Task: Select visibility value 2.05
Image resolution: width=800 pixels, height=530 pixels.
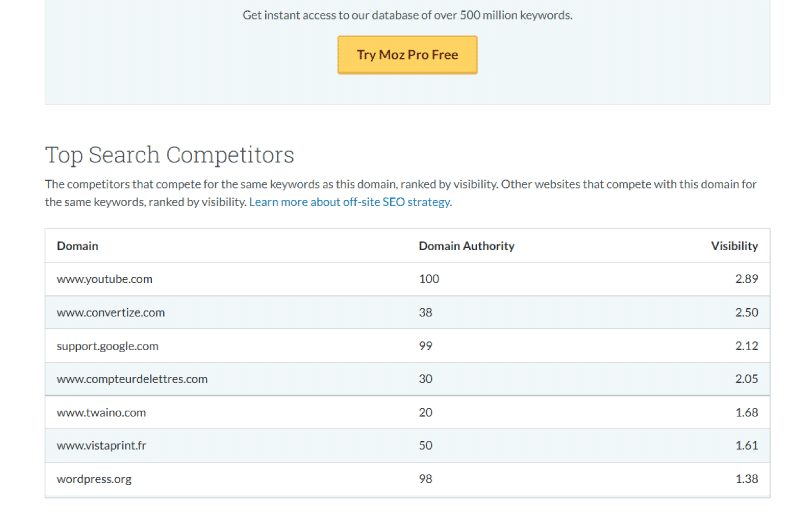Action: 746,379
